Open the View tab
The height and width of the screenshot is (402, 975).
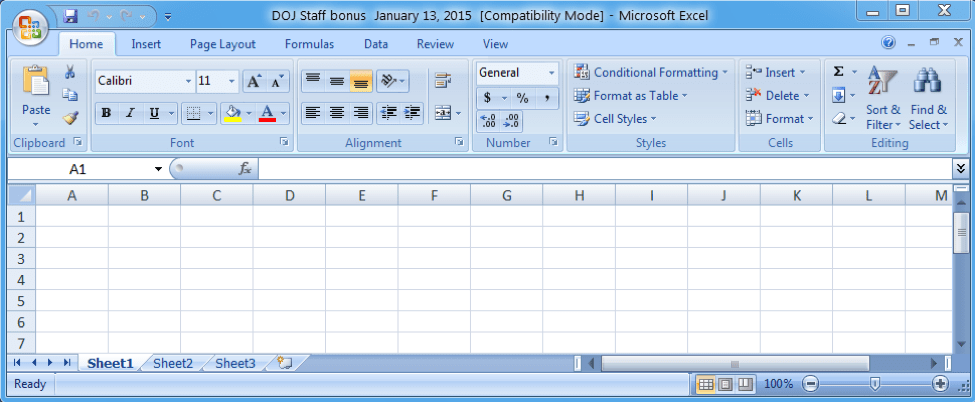point(496,44)
